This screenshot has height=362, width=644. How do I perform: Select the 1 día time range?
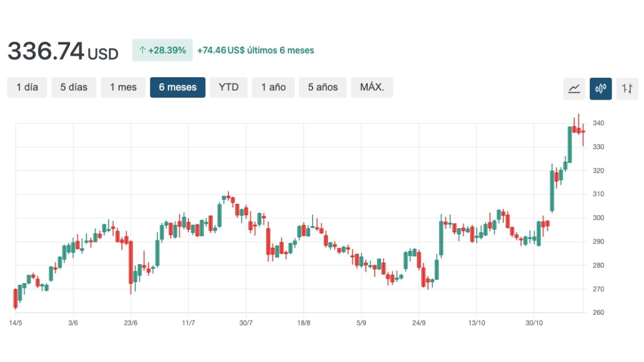tap(27, 87)
